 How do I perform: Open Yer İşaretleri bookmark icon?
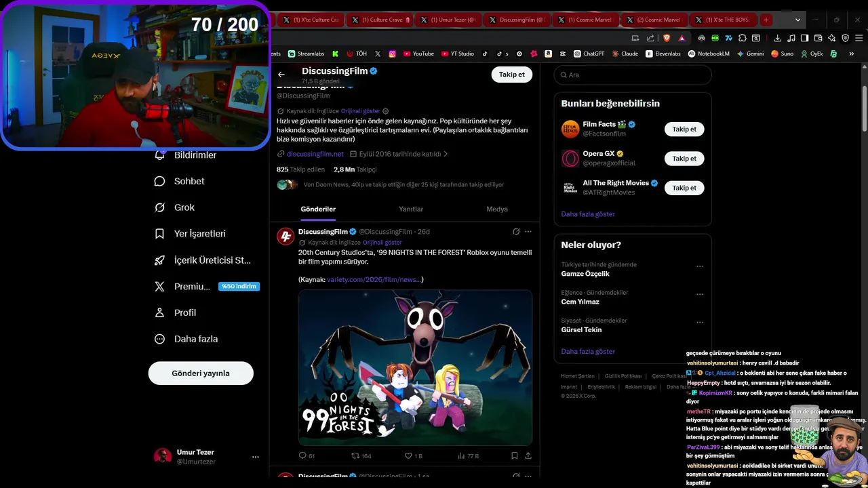(x=159, y=234)
